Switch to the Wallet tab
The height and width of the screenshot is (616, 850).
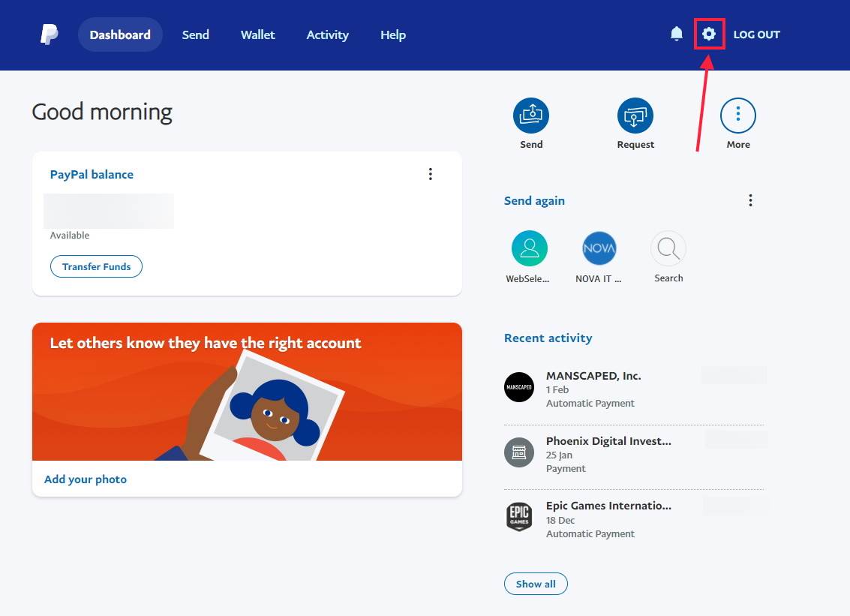click(257, 35)
